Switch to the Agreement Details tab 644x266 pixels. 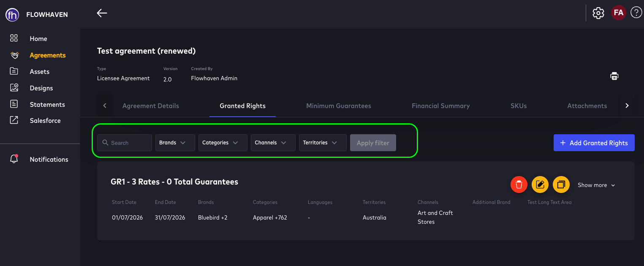click(x=151, y=106)
